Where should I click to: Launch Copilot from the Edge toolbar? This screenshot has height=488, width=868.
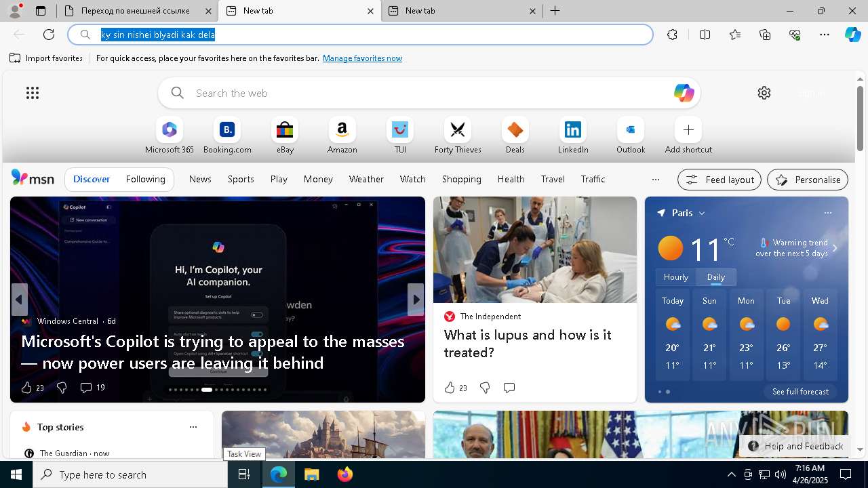(x=852, y=35)
